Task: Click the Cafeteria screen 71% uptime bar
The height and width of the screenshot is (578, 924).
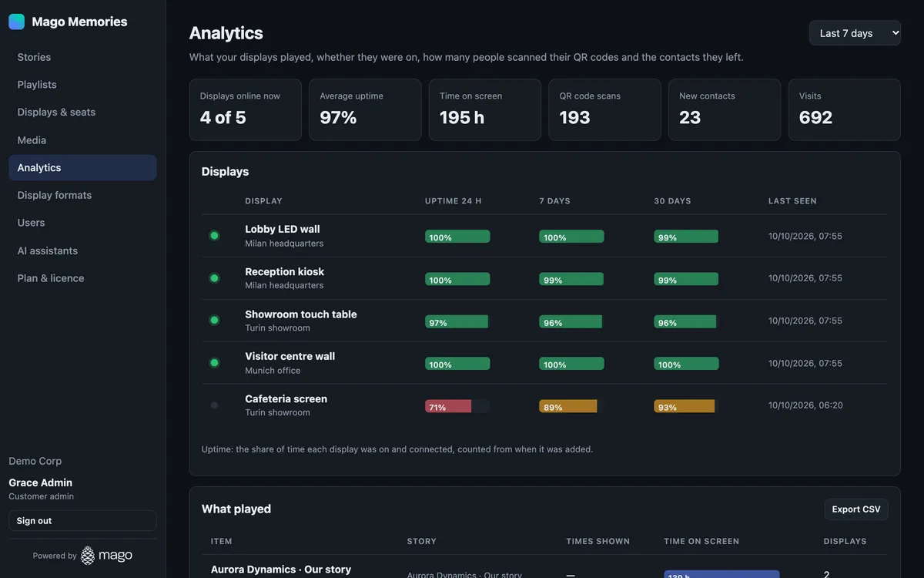Action: (x=457, y=406)
